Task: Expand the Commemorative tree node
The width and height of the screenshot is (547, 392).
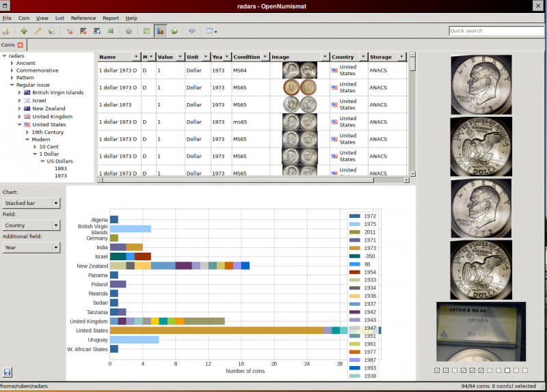Action: 12,71
